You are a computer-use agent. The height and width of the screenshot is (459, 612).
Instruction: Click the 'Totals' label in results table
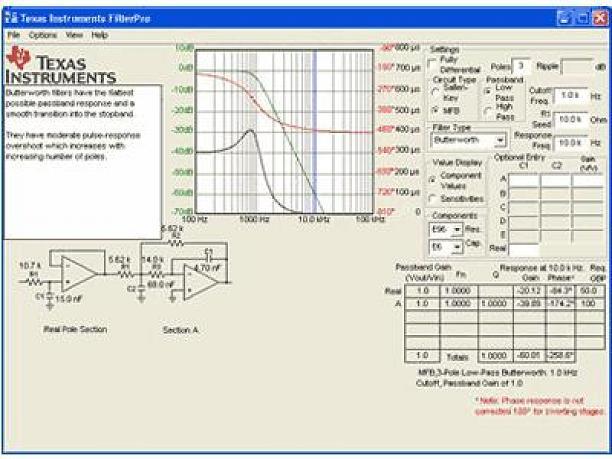coord(458,356)
